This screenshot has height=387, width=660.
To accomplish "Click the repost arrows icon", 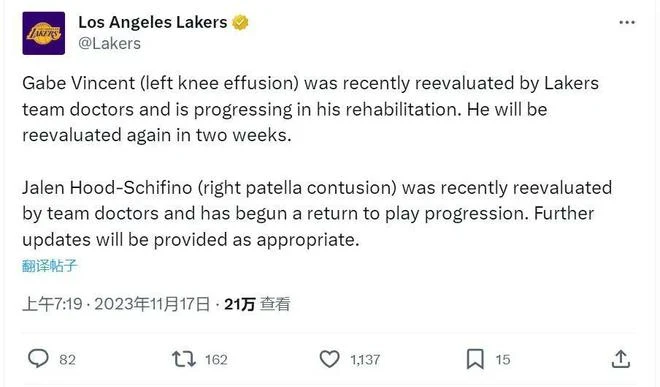I will 184,359.
